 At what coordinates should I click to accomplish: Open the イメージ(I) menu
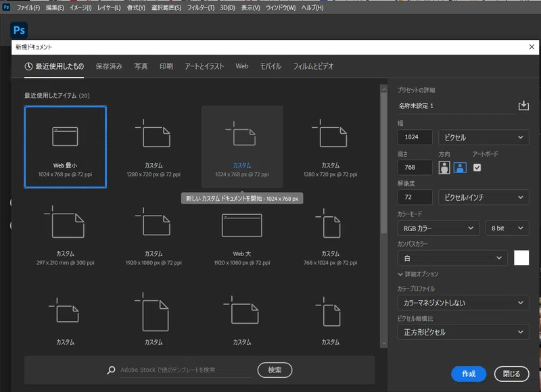pyautogui.click(x=80, y=7)
